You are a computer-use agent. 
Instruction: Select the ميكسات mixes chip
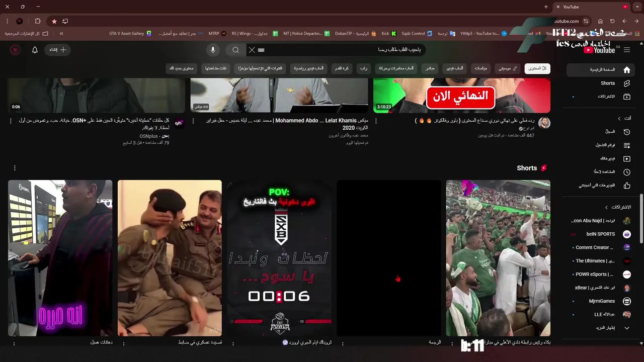(x=481, y=68)
